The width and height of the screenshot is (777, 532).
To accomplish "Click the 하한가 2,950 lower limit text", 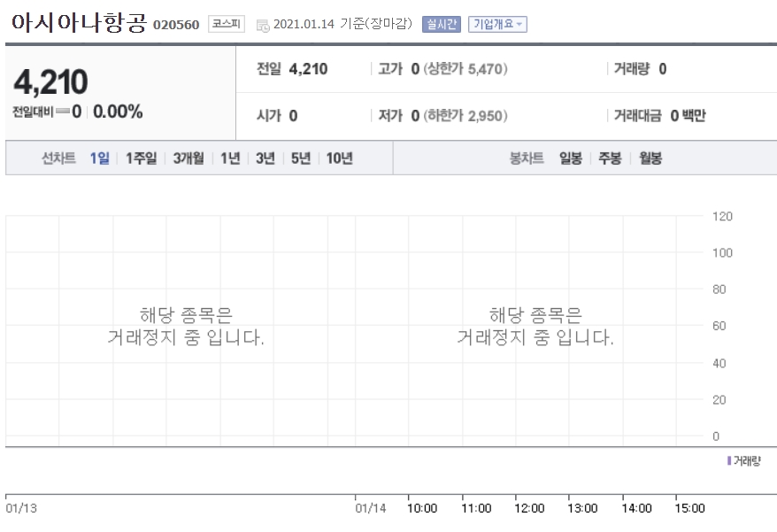I will coord(465,116).
